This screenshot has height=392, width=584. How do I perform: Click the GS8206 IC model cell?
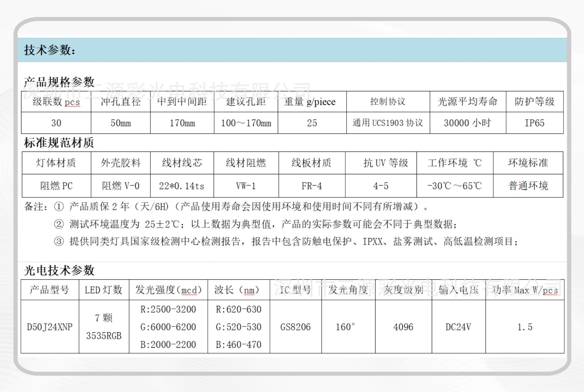(295, 327)
